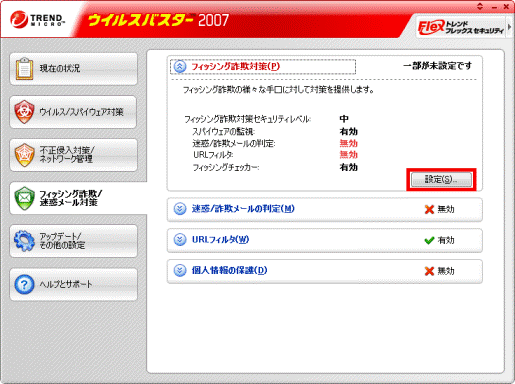The width and height of the screenshot is (515, 384).
Task: Click the red X beside 迷惑/詐欺メールの判定
Action: click(429, 209)
